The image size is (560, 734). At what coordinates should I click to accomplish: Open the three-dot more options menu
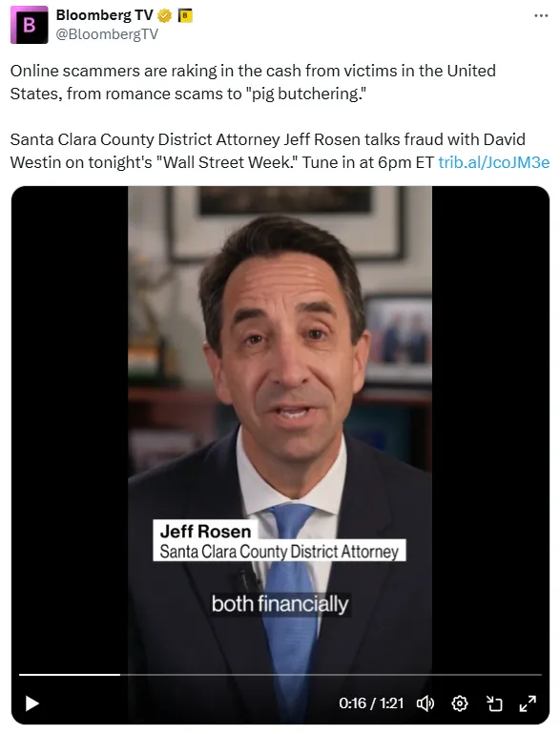[x=541, y=16]
